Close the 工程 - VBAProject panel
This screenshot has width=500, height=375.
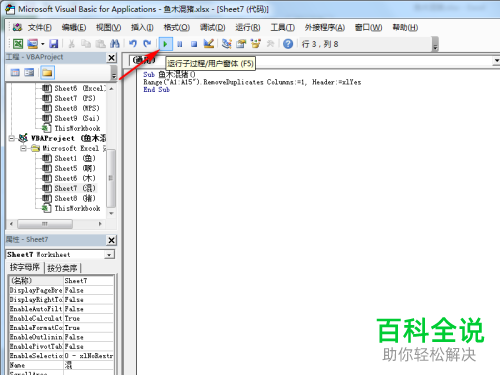(x=112, y=58)
